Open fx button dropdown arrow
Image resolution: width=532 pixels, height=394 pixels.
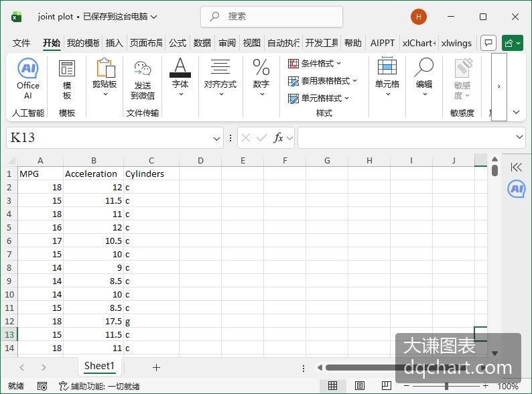click(x=289, y=138)
